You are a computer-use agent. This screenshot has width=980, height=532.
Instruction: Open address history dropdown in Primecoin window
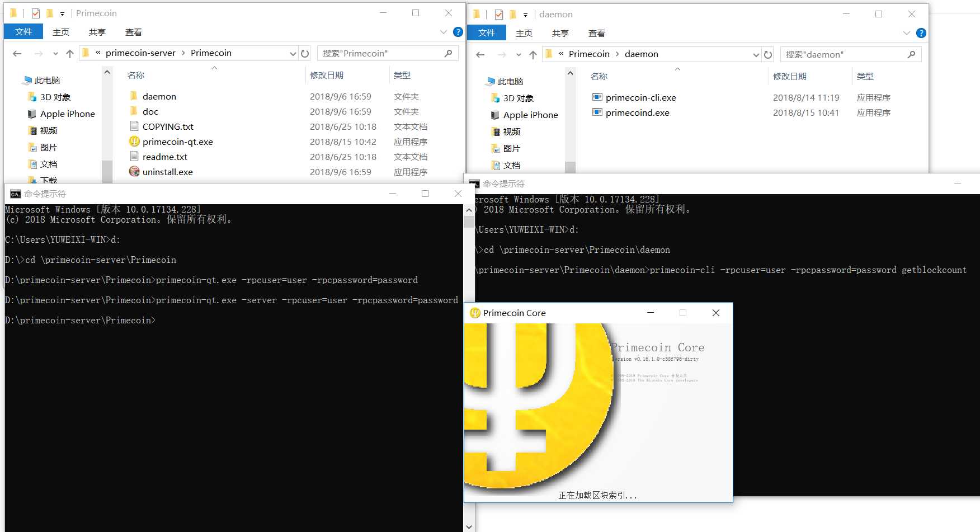[293, 54]
